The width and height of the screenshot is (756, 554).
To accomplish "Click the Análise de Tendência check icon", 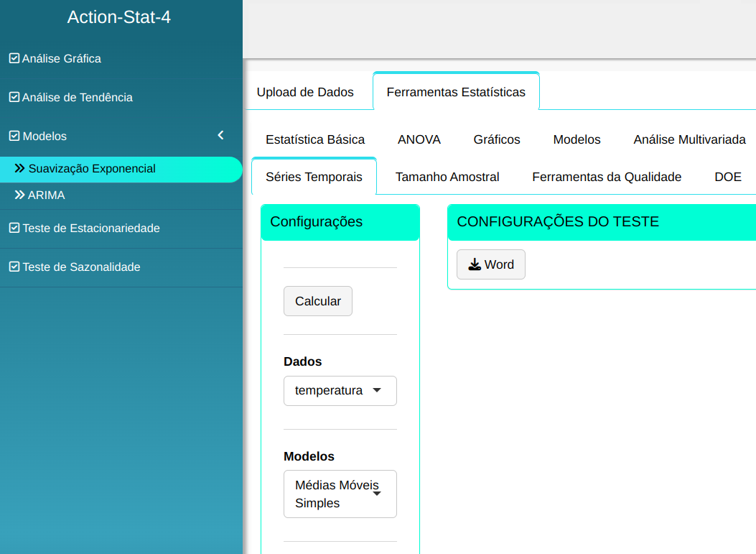I will coord(14,97).
